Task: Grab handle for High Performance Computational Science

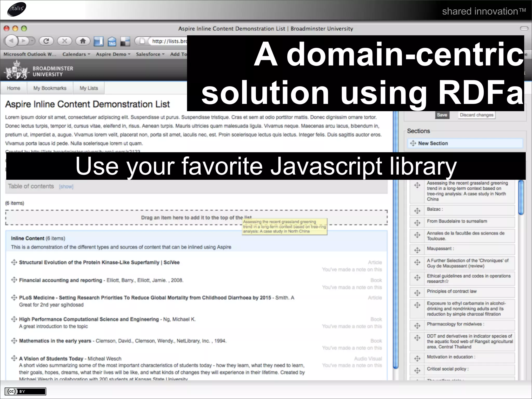Action: point(14,319)
